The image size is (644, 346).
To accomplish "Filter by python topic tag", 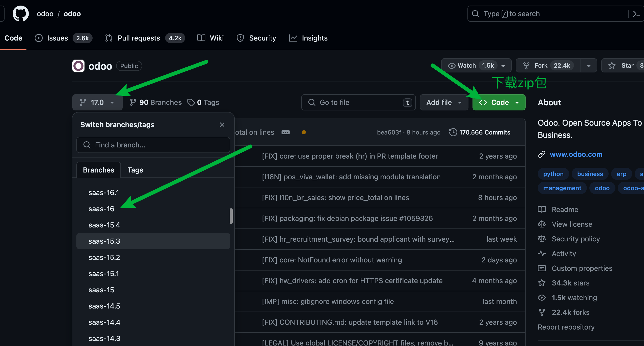I will (x=553, y=174).
